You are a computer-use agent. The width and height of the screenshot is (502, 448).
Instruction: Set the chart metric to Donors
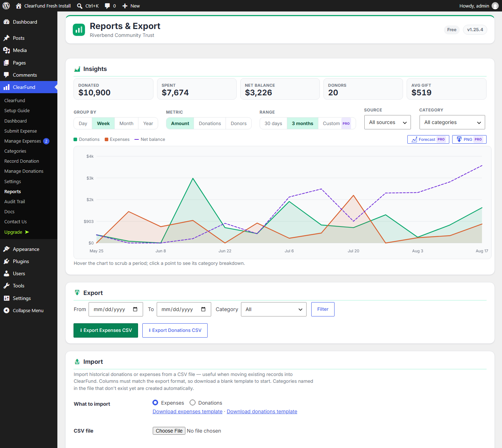238,123
